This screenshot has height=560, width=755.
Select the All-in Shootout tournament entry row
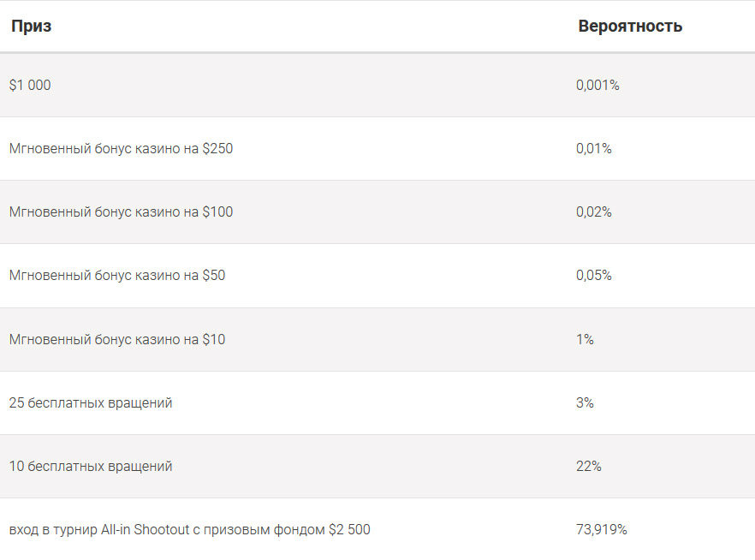[x=377, y=529]
